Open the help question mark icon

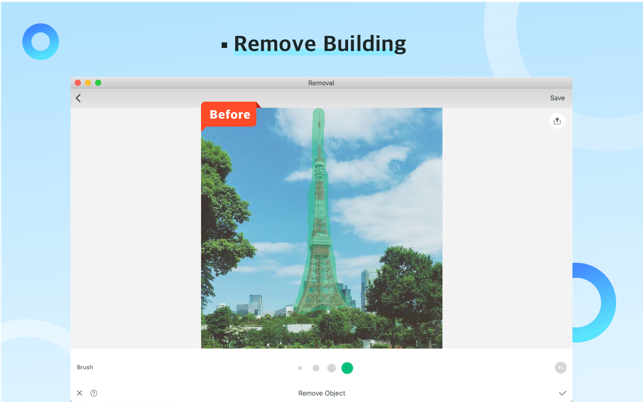[93, 393]
